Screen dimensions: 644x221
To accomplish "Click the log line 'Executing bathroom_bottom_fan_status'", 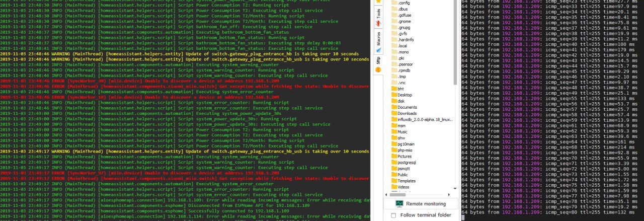I will [x=145, y=32].
